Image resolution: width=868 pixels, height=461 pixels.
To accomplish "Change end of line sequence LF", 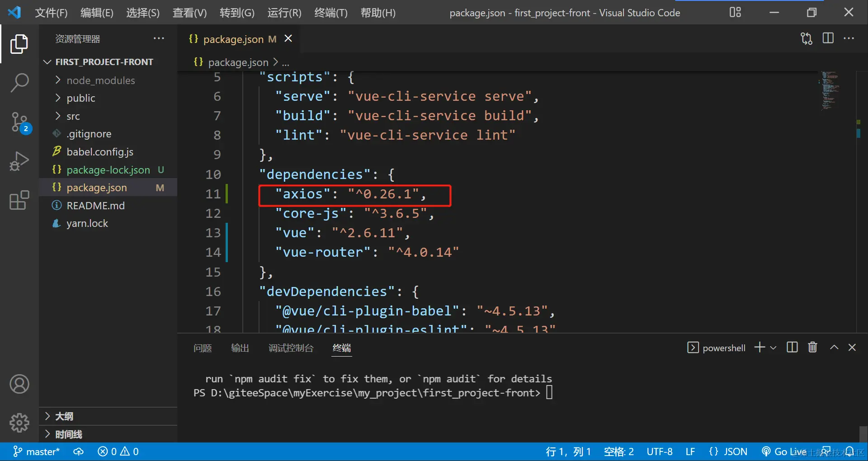I will [x=690, y=452].
